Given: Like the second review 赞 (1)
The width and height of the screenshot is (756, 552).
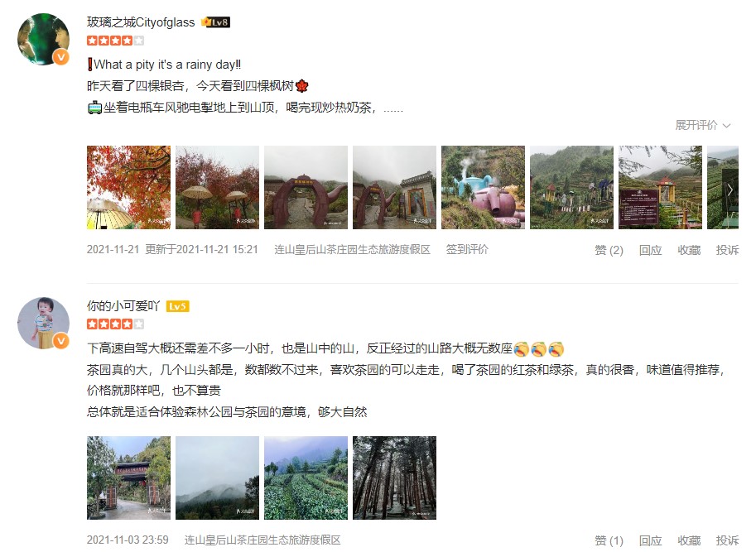Looking at the screenshot, I should point(609,540).
